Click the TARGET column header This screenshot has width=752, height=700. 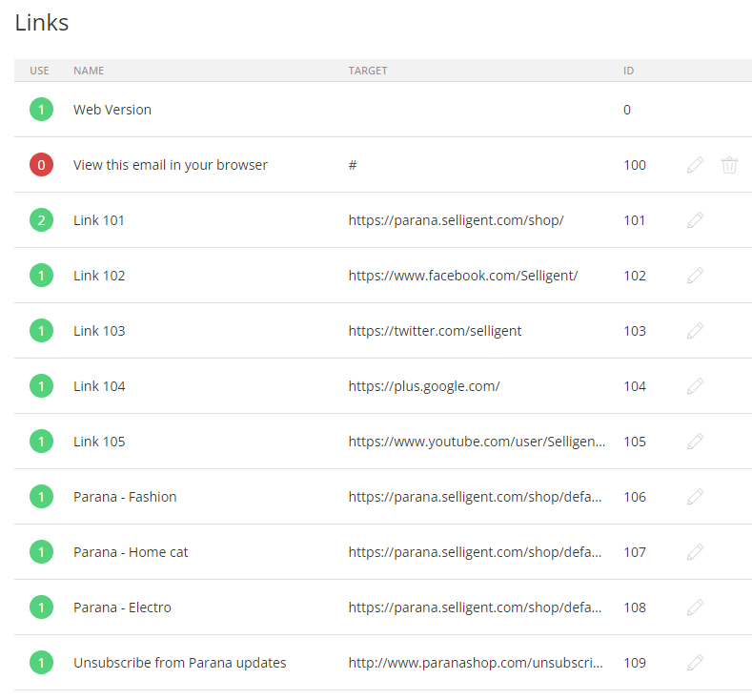tap(368, 71)
